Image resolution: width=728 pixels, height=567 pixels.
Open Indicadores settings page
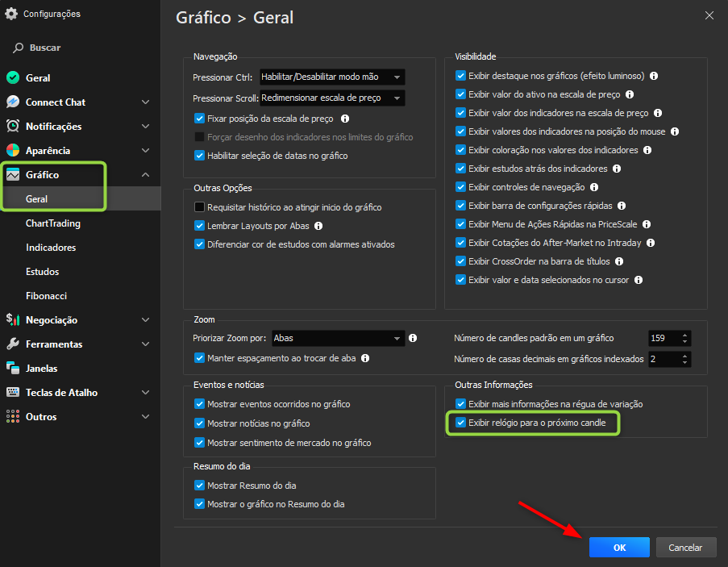(x=51, y=247)
